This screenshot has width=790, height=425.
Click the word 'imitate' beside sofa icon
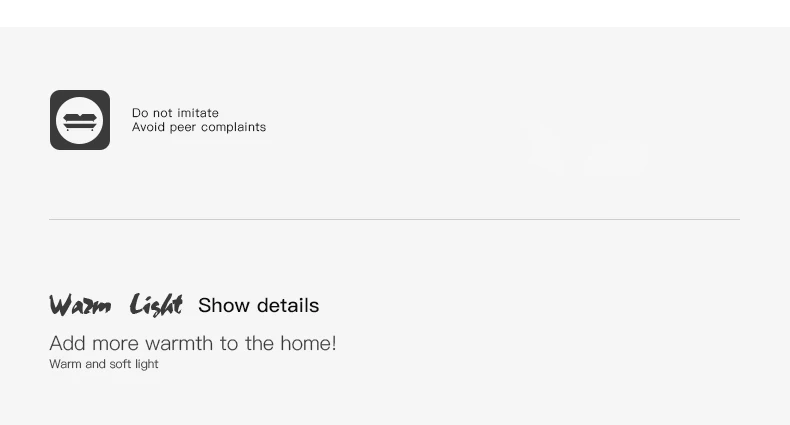(x=198, y=113)
